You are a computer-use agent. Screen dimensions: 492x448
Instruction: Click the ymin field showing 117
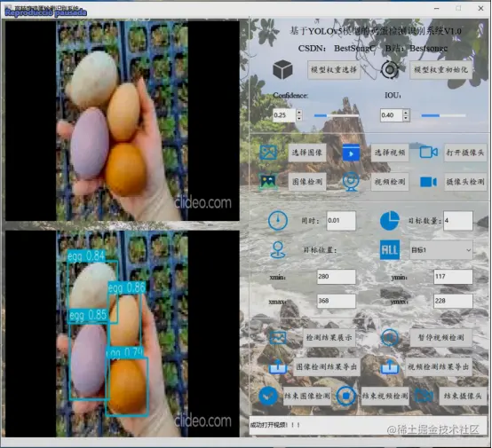453,277
